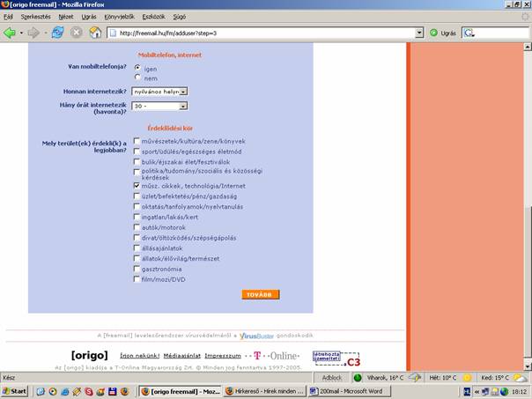
Task: Click the C3 logo in footer
Action: tap(353, 361)
